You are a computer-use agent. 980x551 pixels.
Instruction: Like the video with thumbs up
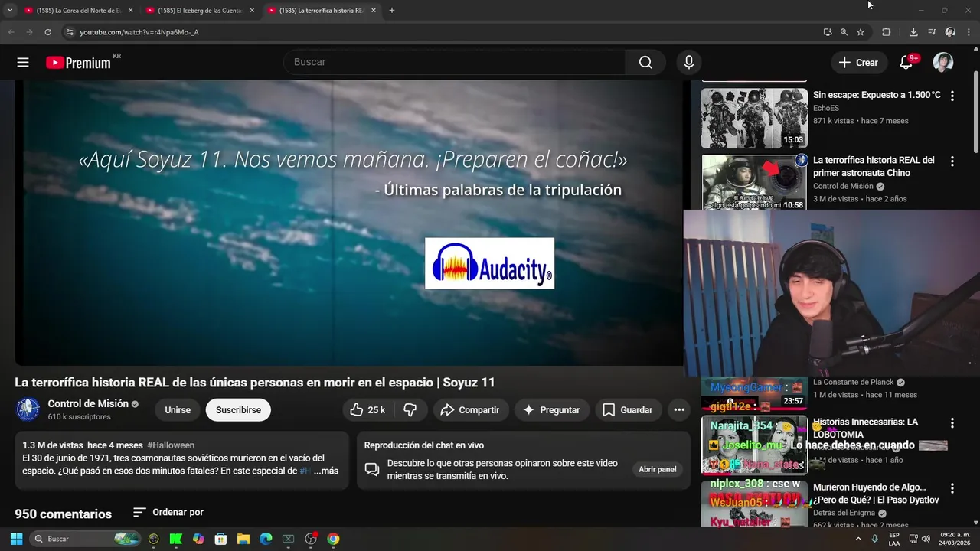click(368, 410)
